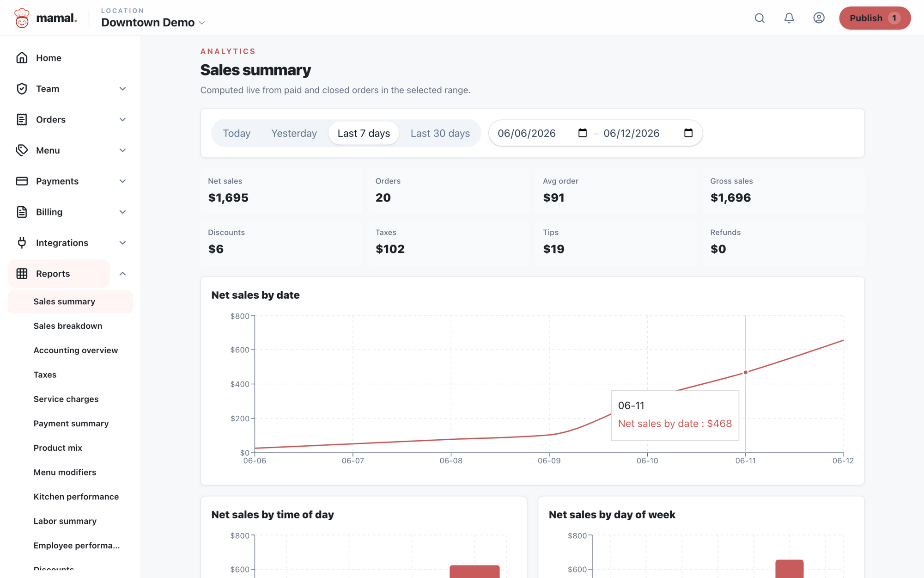
Task: Open Sales summary report
Action: coord(70,301)
